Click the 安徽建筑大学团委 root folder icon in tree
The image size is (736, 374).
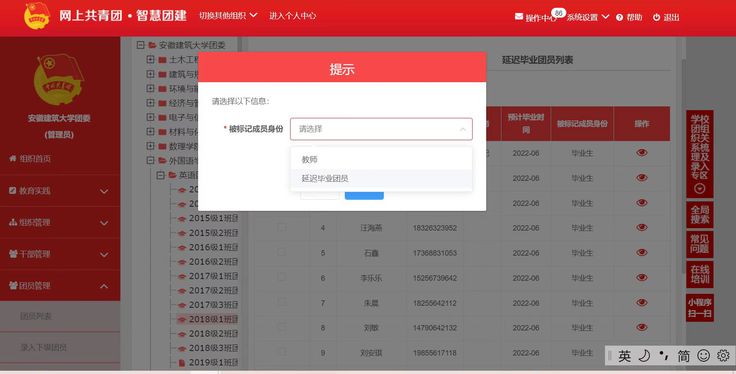coord(152,46)
